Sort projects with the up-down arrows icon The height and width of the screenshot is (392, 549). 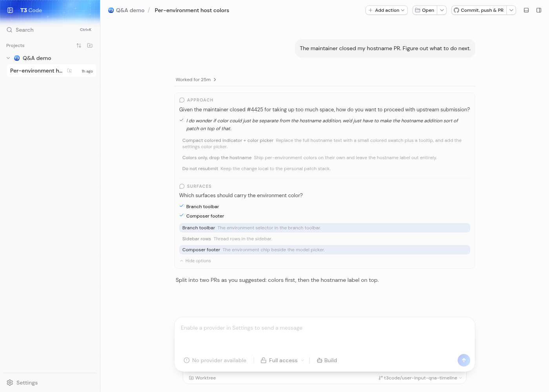coord(79,45)
